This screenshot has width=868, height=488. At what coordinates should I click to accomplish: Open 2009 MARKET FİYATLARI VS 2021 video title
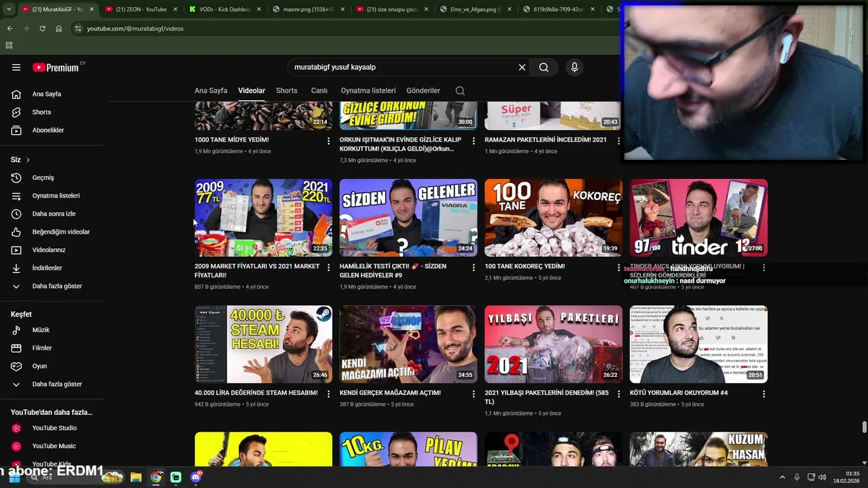click(257, 271)
